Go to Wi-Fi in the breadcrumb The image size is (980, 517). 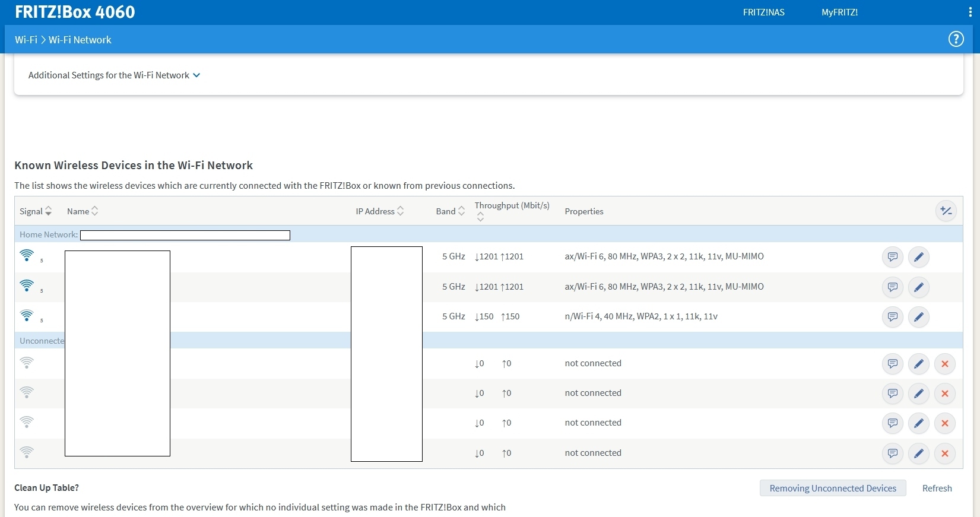26,40
